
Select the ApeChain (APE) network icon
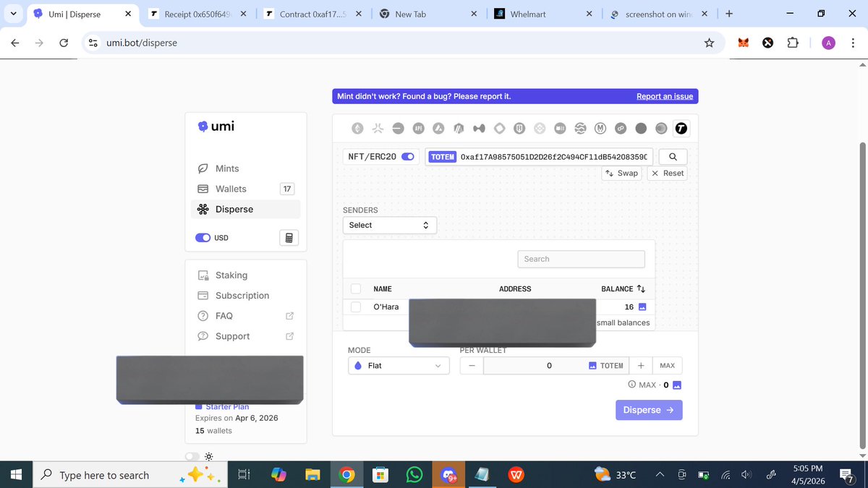point(418,129)
